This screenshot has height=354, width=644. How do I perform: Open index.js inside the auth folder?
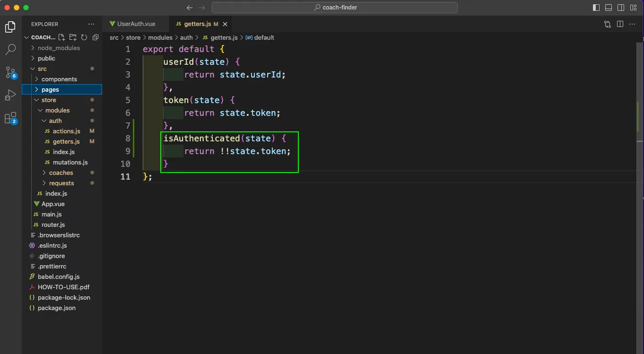click(x=62, y=152)
